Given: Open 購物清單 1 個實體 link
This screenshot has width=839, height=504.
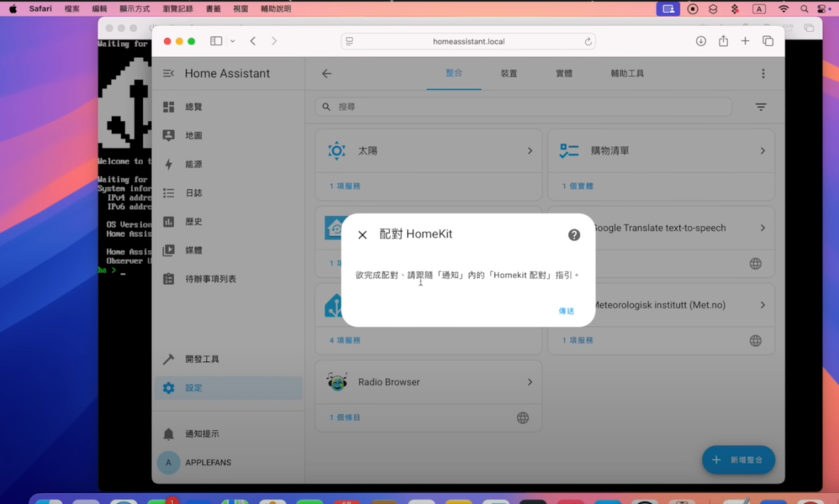Looking at the screenshot, I should coord(577,186).
